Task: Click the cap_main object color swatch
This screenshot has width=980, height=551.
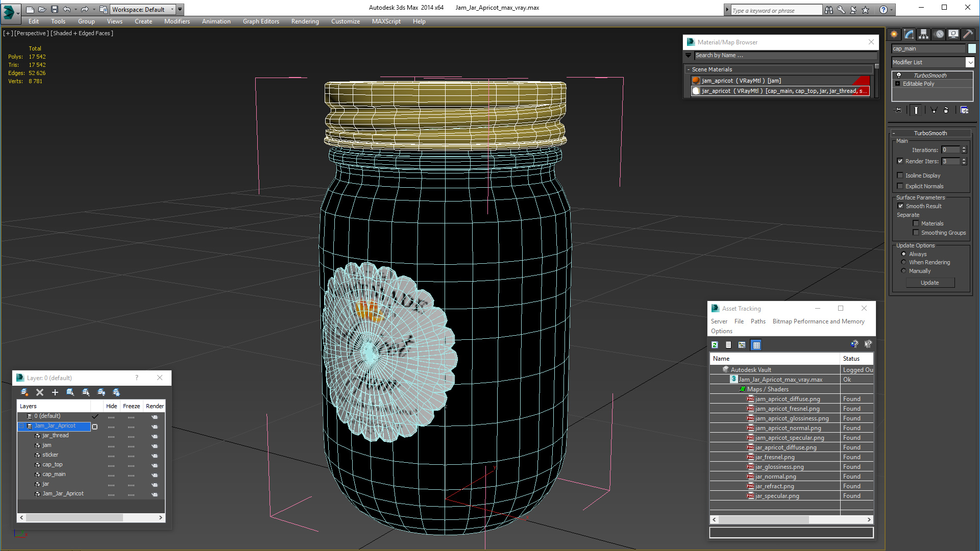Action: pos(972,48)
